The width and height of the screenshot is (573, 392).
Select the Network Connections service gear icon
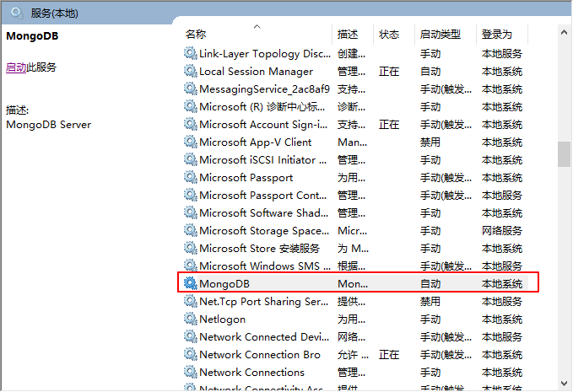click(191, 372)
